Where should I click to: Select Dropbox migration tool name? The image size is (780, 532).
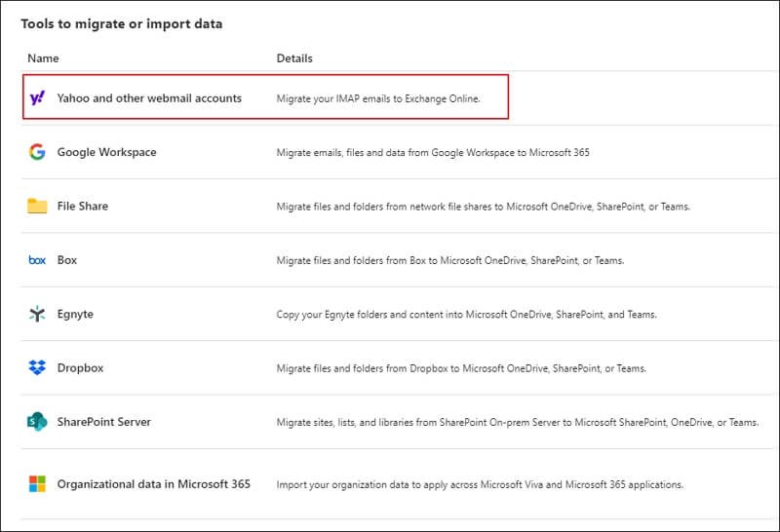(80, 368)
